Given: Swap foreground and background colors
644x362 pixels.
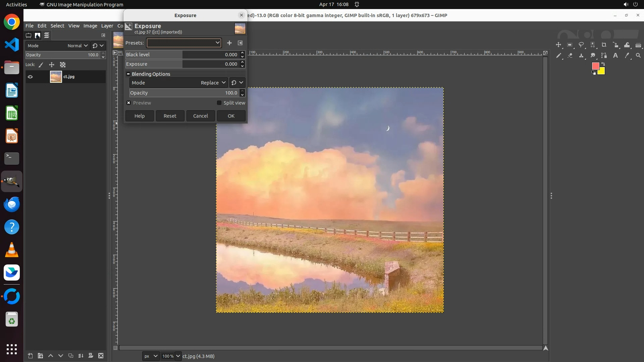Looking at the screenshot, I should tap(603, 64).
